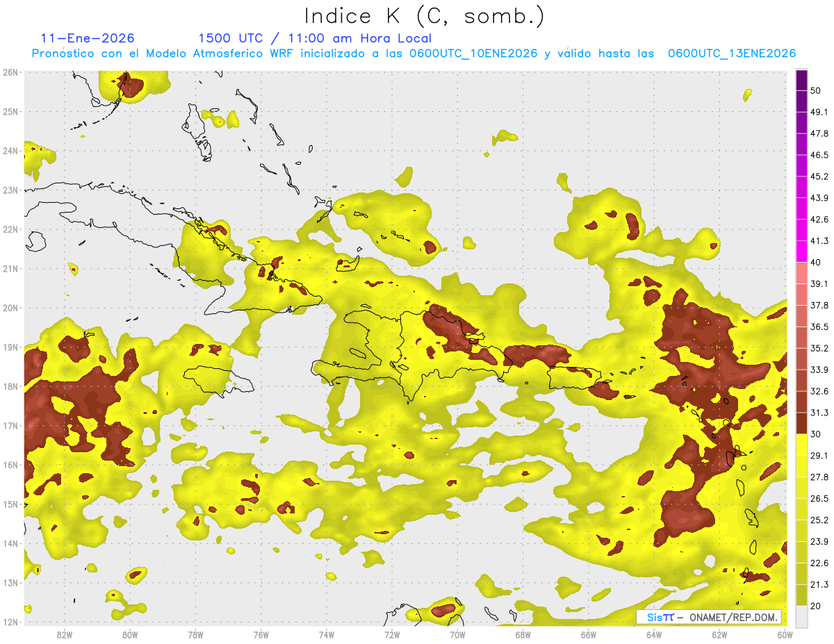Click the colorbar value "47.8"
This screenshot has height=644, width=834.
coord(819,133)
